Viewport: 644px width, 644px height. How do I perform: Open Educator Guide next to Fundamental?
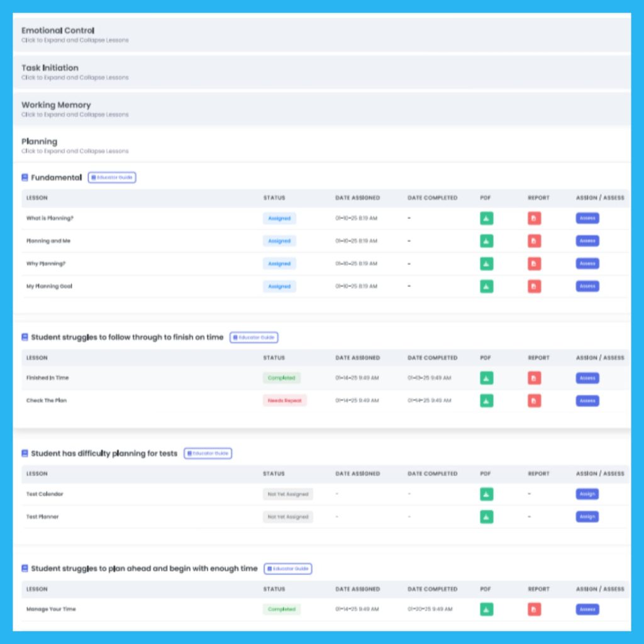pyautogui.click(x=112, y=178)
